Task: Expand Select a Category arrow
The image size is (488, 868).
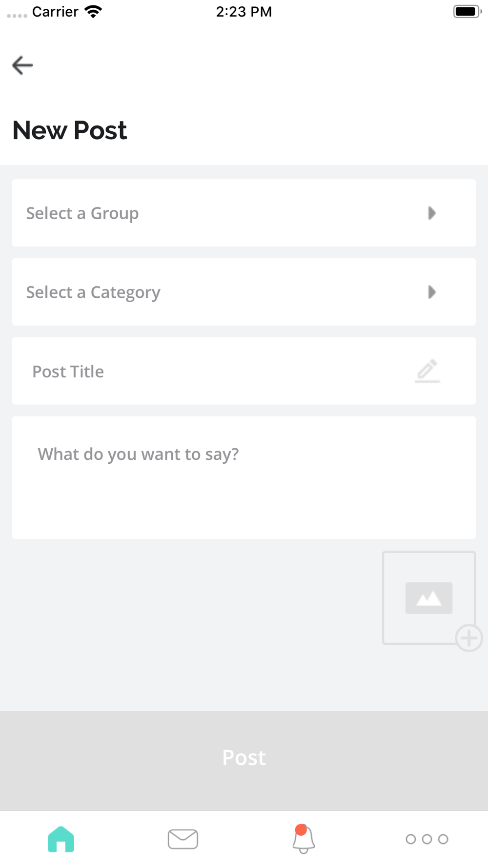Action: (432, 292)
